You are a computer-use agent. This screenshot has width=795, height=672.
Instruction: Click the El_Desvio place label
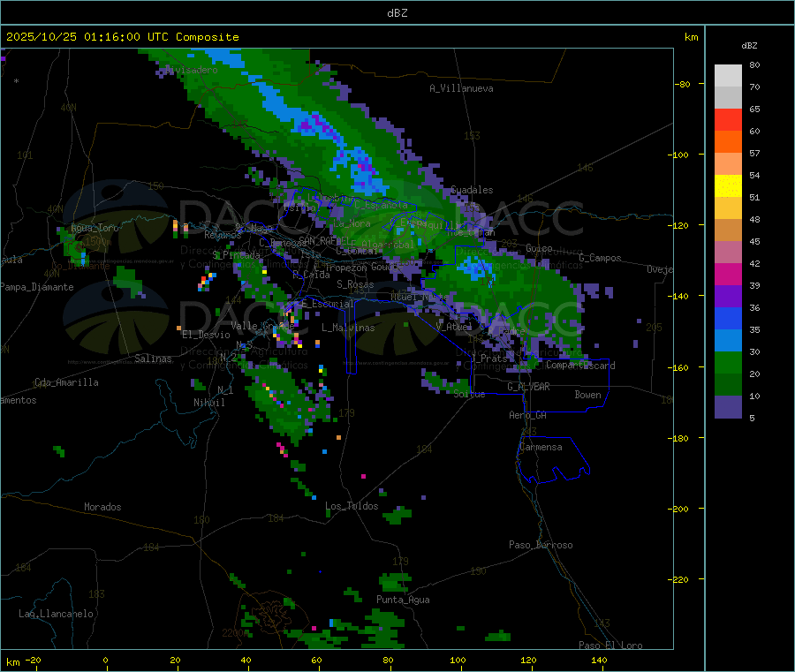(206, 335)
